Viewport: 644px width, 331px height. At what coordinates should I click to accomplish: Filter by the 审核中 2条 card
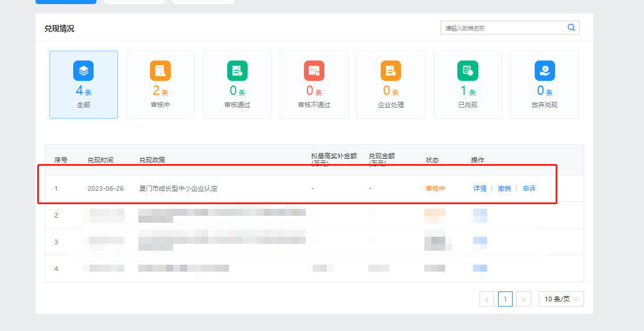coord(160,85)
